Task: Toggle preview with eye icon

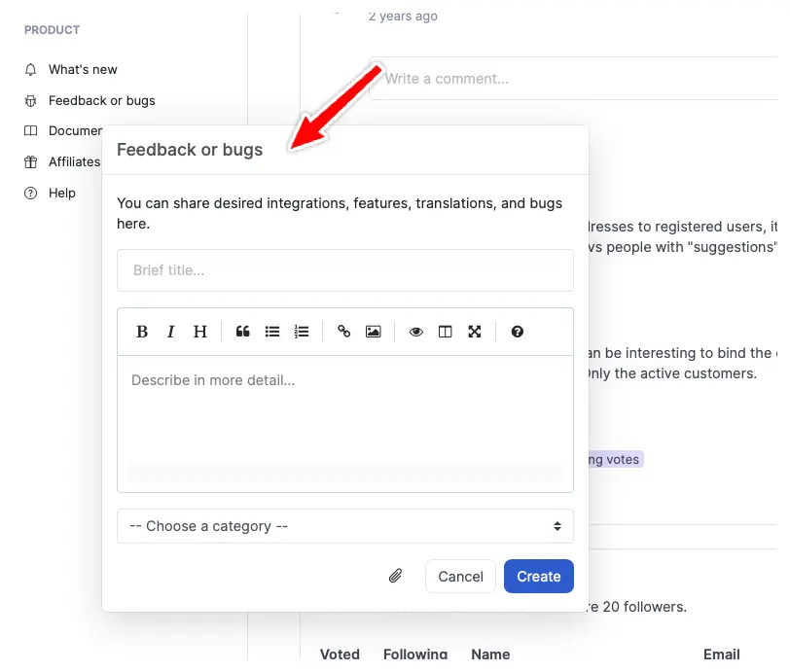Action: pyautogui.click(x=416, y=332)
